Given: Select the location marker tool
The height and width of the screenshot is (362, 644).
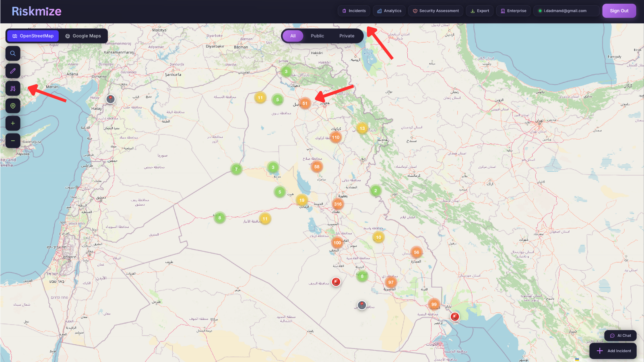Looking at the screenshot, I should point(12,106).
